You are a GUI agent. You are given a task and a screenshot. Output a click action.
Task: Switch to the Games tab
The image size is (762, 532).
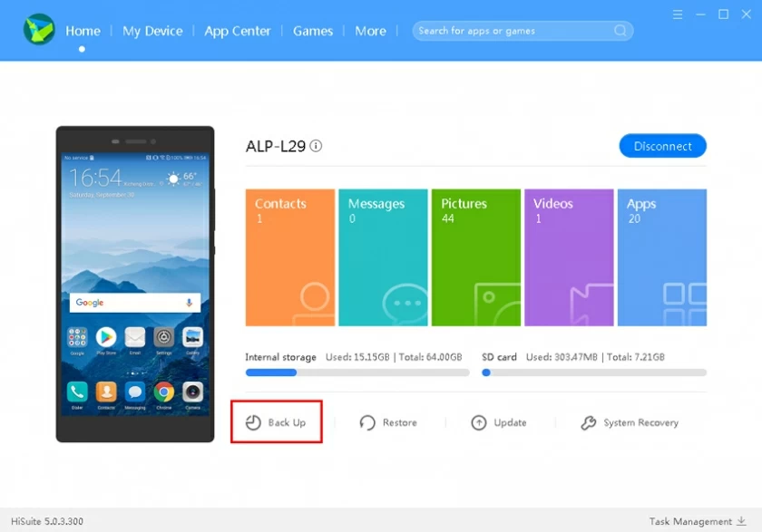pyautogui.click(x=313, y=31)
